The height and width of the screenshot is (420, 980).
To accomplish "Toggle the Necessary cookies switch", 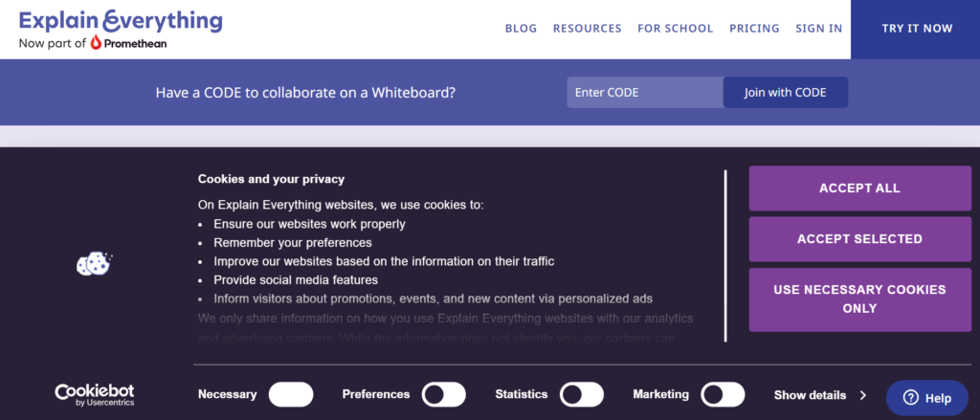I will click(291, 394).
